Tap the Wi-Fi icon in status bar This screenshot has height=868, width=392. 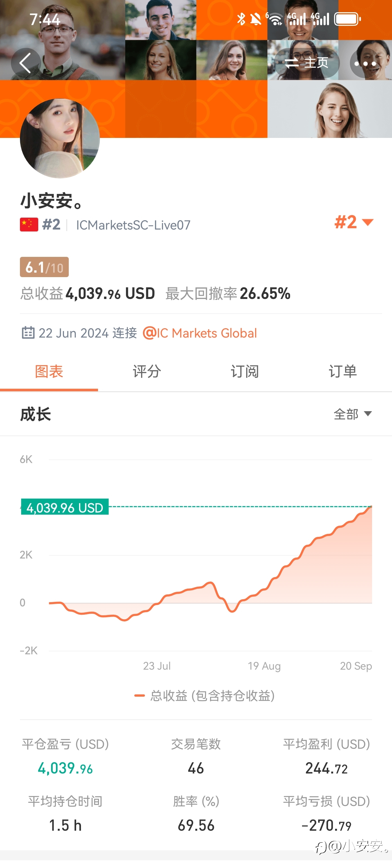coord(276,20)
